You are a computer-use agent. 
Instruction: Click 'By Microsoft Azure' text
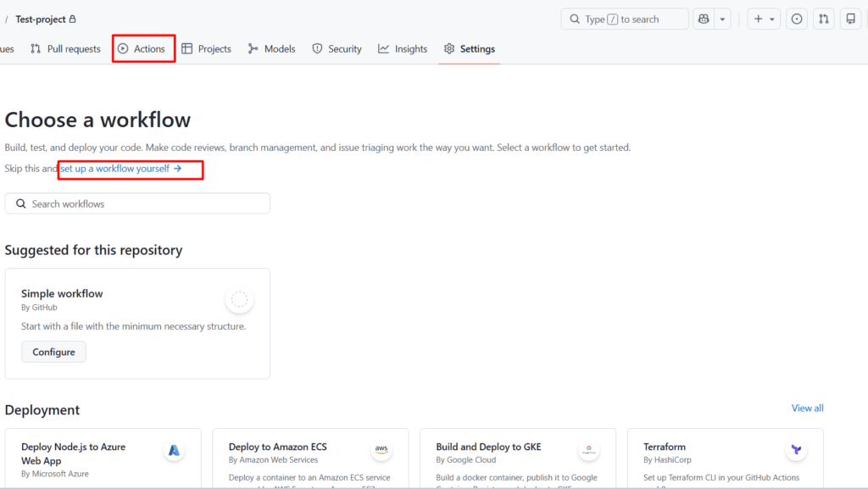pyautogui.click(x=55, y=474)
